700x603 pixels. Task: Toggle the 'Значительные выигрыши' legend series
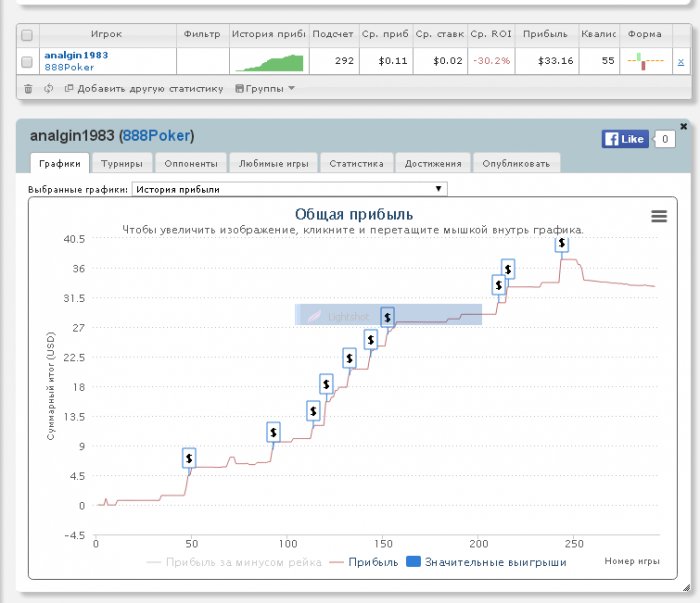pos(485,562)
